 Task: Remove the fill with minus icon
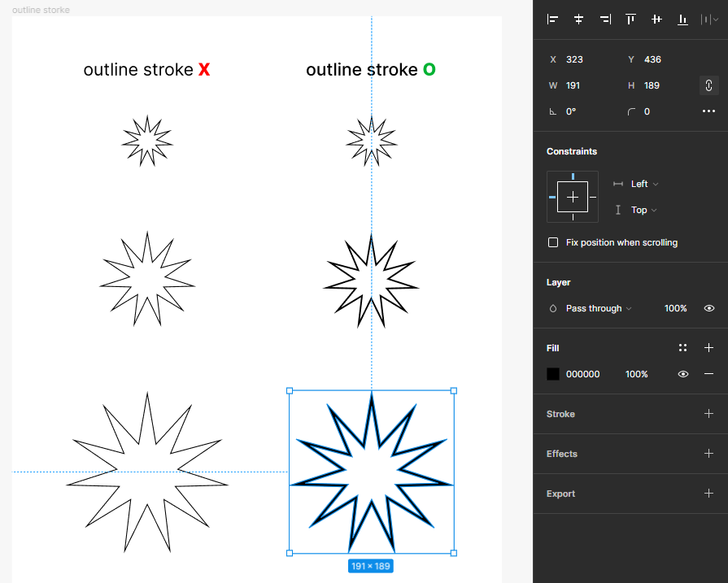[709, 374]
